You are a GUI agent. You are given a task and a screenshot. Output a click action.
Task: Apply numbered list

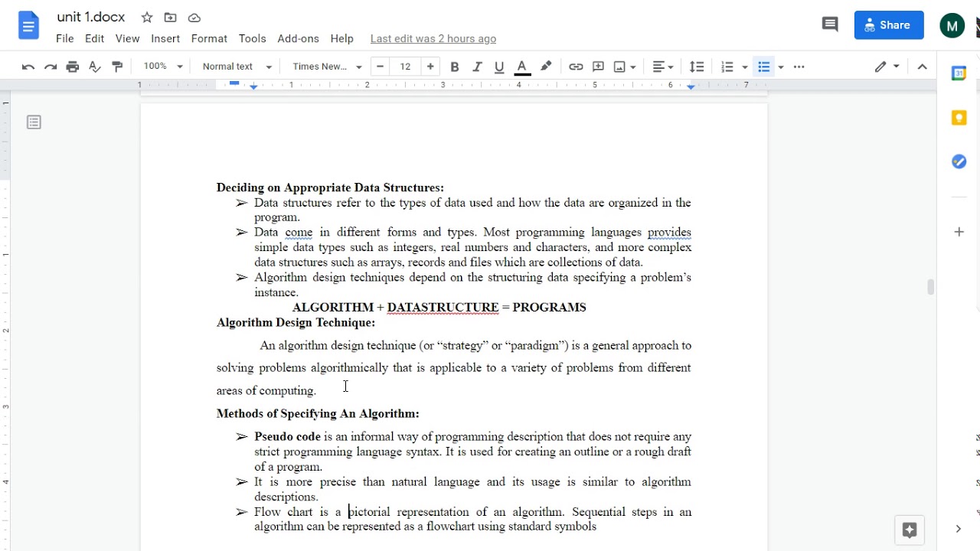(x=727, y=67)
